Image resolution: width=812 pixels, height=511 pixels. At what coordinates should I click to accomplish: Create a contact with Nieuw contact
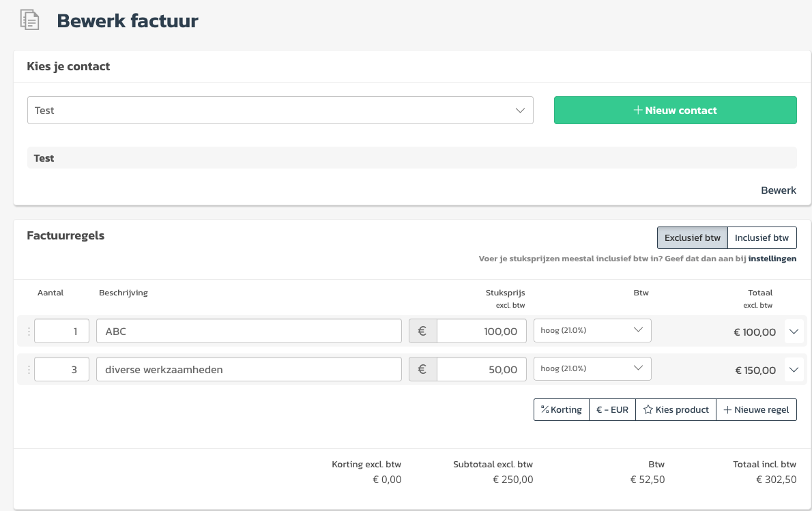675,111
